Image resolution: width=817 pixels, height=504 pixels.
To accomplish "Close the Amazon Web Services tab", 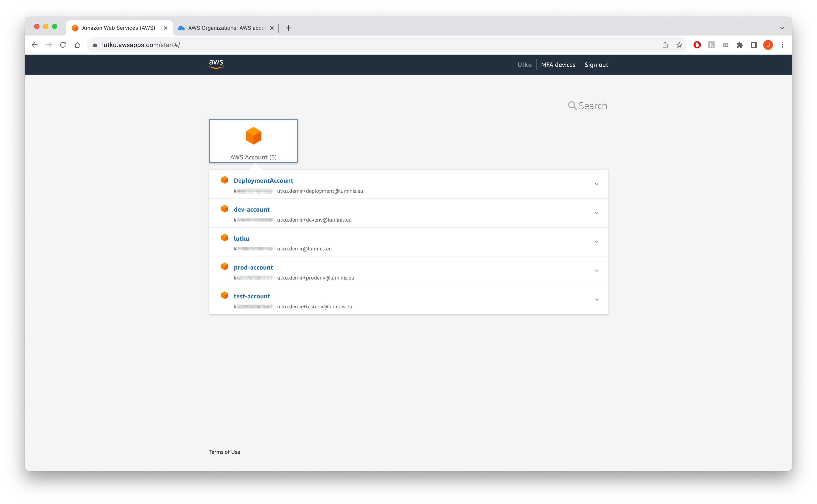I will click(165, 28).
